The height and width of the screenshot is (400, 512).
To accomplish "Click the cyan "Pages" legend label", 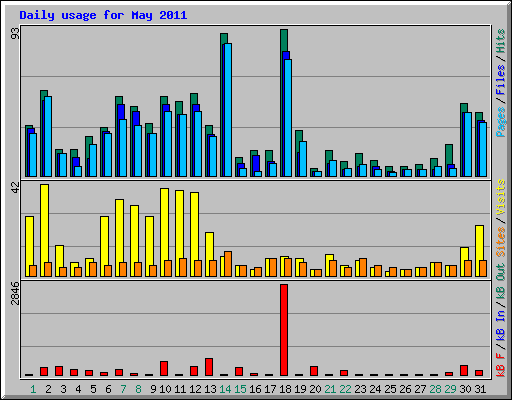I will [x=501, y=122].
